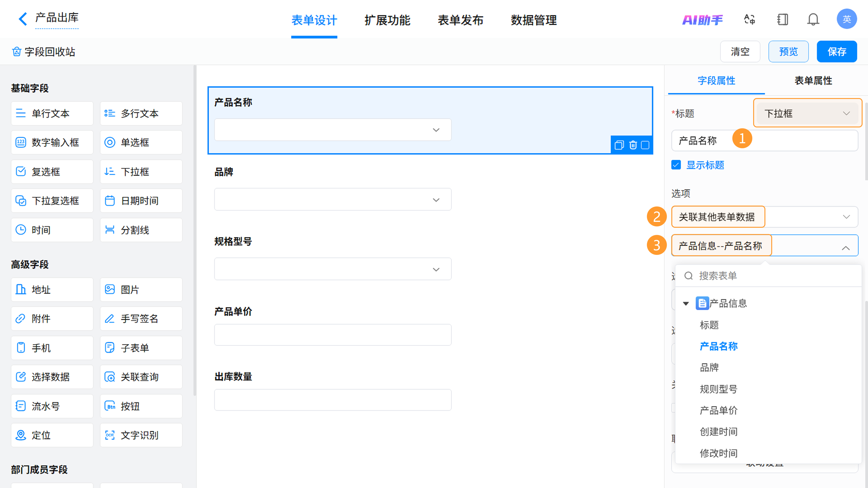Open the 下拉框 field type dropdown
This screenshot has width=868, height=488.
(x=807, y=113)
